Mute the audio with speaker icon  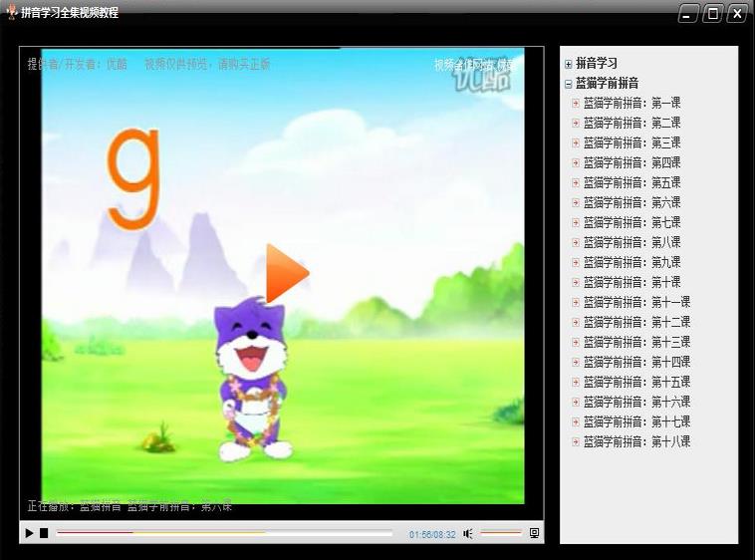click(468, 534)
